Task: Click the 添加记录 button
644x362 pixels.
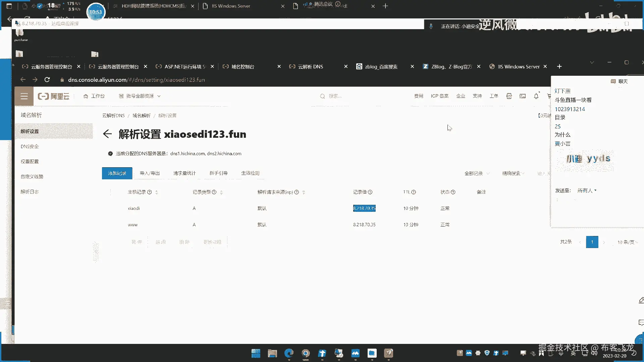Action: pos(117,173)
